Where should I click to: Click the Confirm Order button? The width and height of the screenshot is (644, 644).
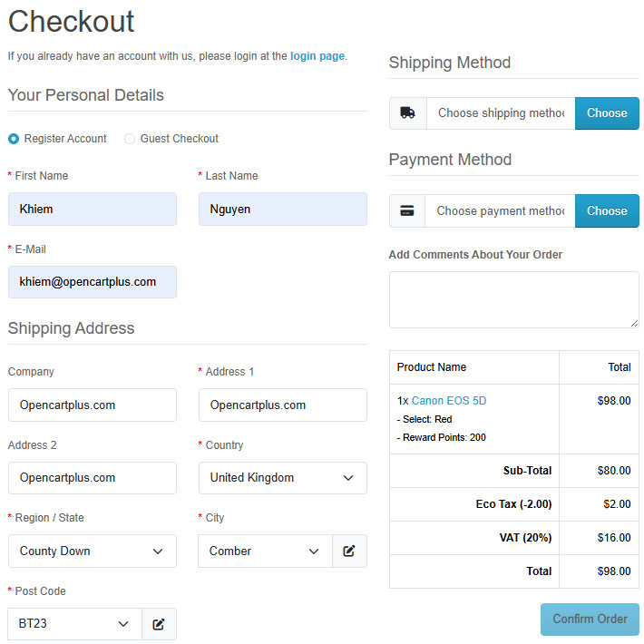click(x=590, y=619)
